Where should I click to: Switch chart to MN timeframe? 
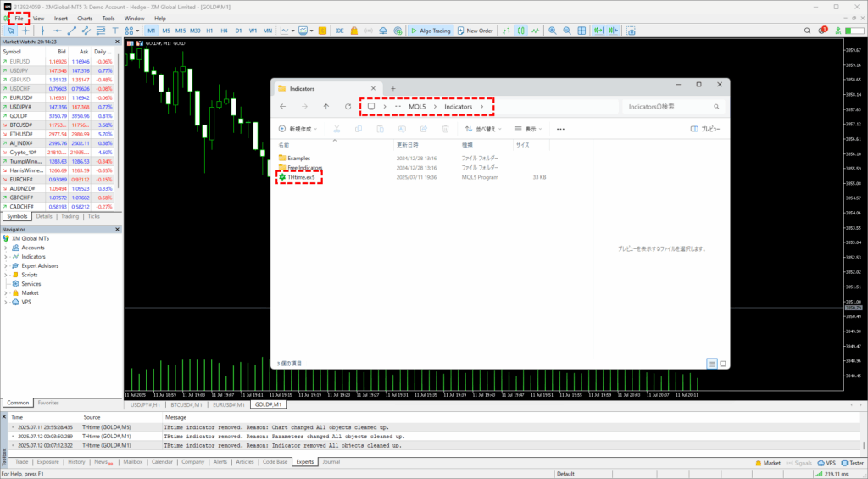pos(267,31)
